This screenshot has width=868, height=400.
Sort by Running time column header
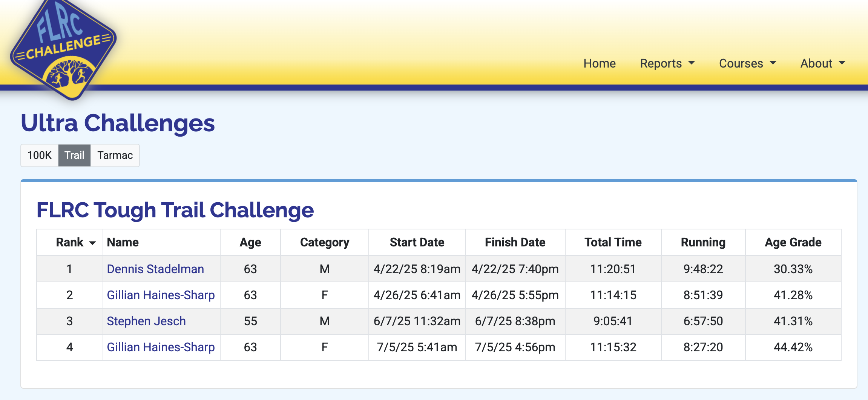pos(703,242)
